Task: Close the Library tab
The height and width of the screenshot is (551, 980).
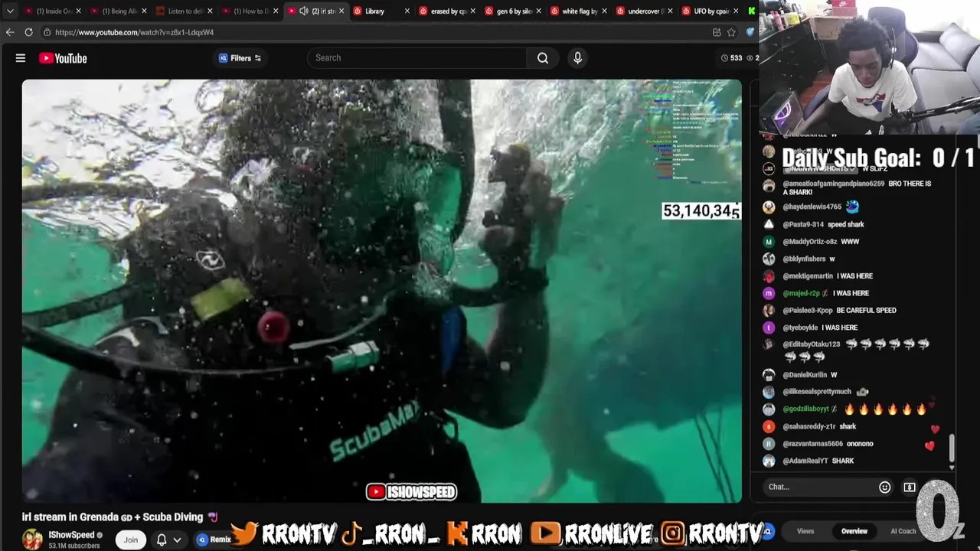Action: click(x=407, y=11)
